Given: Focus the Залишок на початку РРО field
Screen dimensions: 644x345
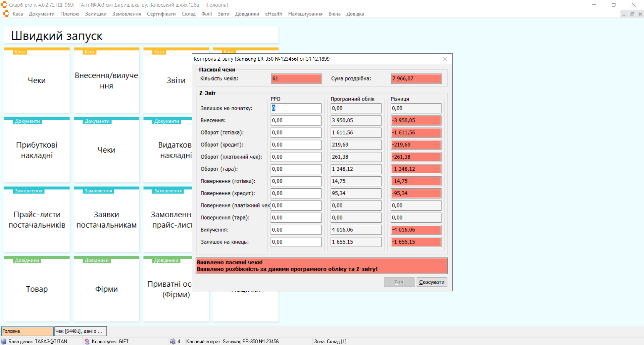Looking at the screenshot, I should click(x=296, y=108).
